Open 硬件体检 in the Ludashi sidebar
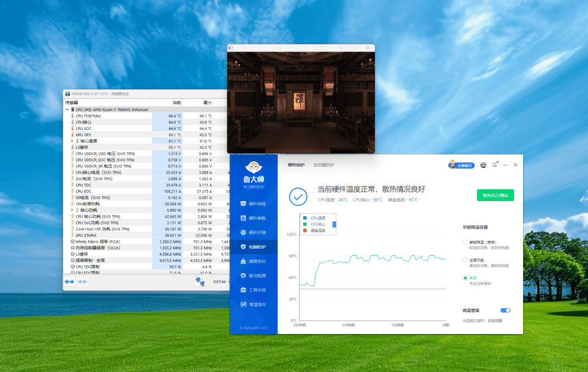The width and height of the screenshot is (588, 372). tap(254, 204)
